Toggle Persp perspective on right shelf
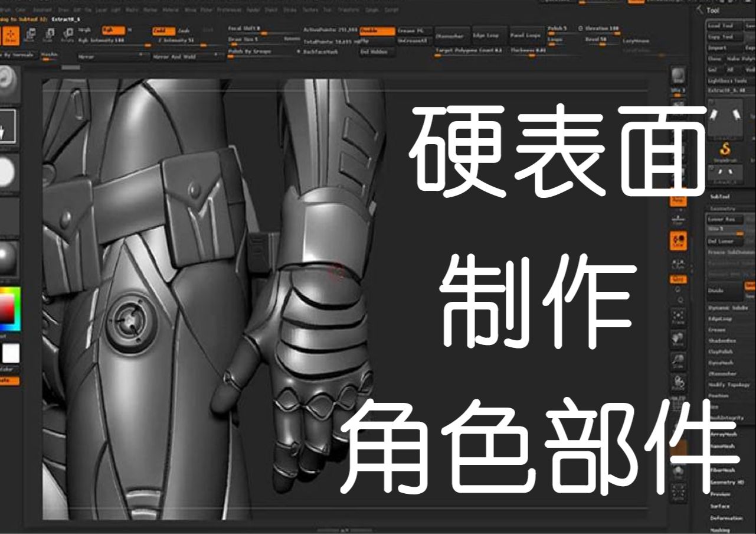The height and width of the screenshot is (534, 756). click(x=678, y=201)
